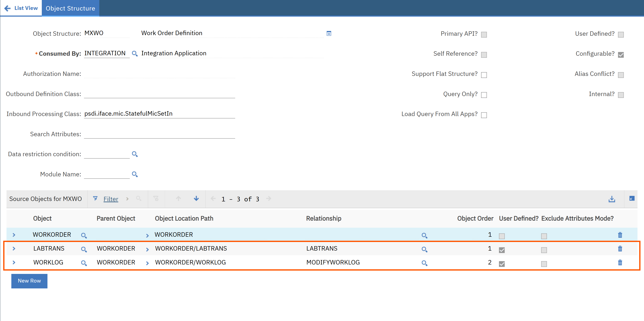Enable Support Flat Structure checkbox
The width and height of the screenshot is (644, 321).
(484, 75)
